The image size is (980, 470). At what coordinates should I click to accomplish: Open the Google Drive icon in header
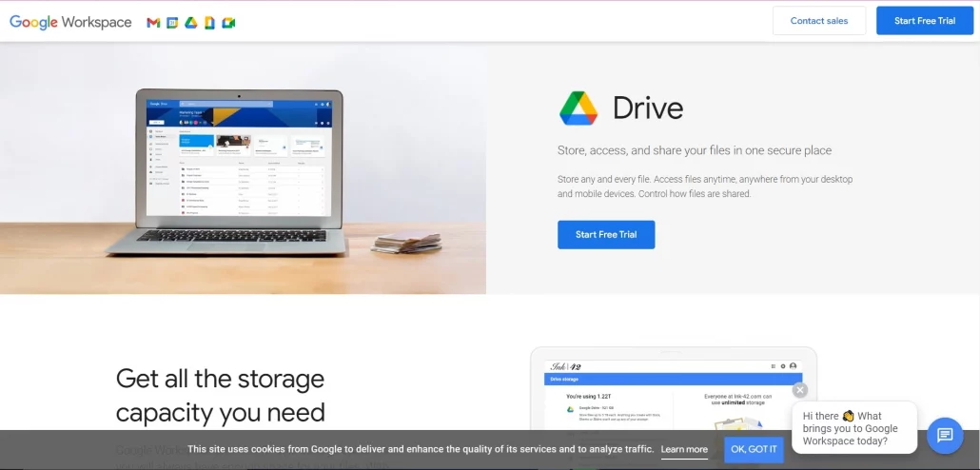point(191,23)
